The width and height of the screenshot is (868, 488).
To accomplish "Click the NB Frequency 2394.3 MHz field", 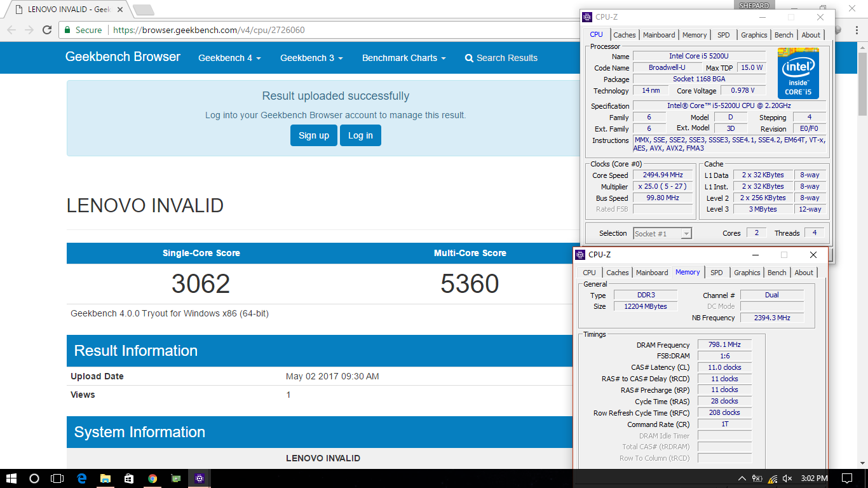I will pos(772,318).
